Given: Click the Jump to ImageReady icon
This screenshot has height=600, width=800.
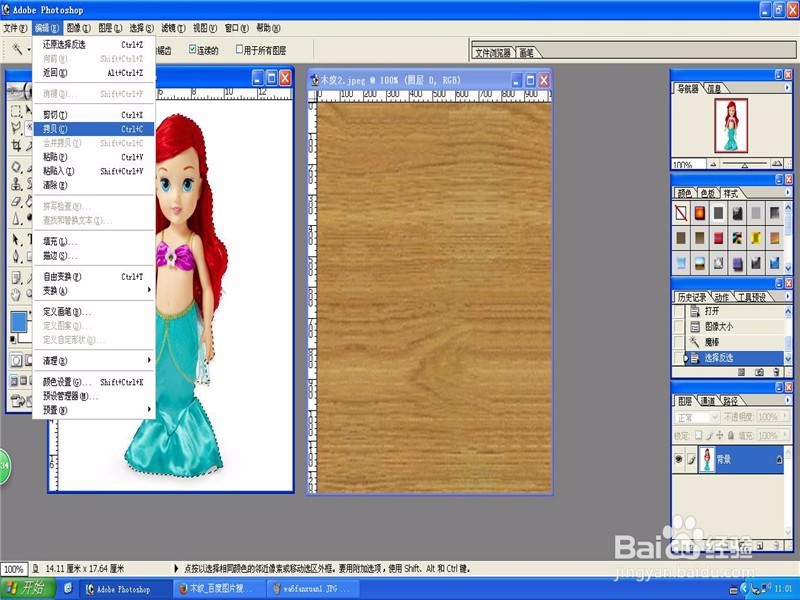Looking at the screenshot, I should [x=18, y=401].
